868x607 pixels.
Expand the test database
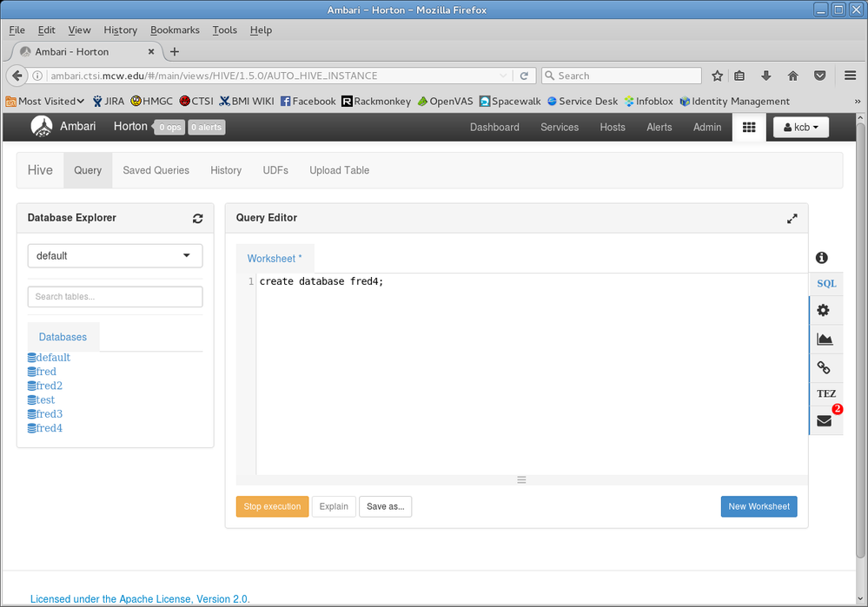point(42,400)
